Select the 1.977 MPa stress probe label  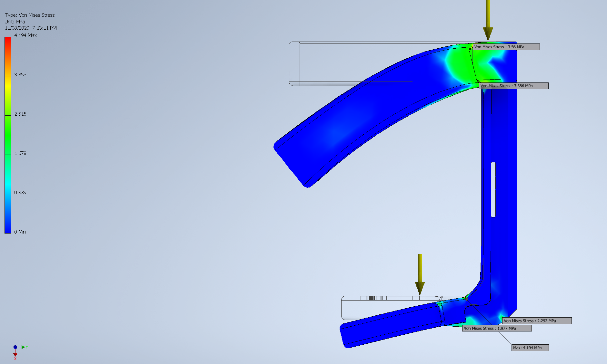pos(497,328)
